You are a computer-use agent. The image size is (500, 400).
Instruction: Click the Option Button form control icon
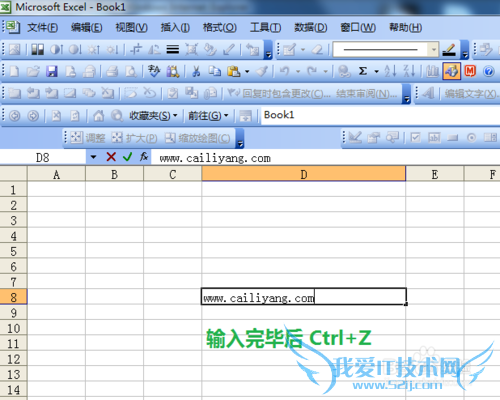pyautogui.click(x=471, y=138)
